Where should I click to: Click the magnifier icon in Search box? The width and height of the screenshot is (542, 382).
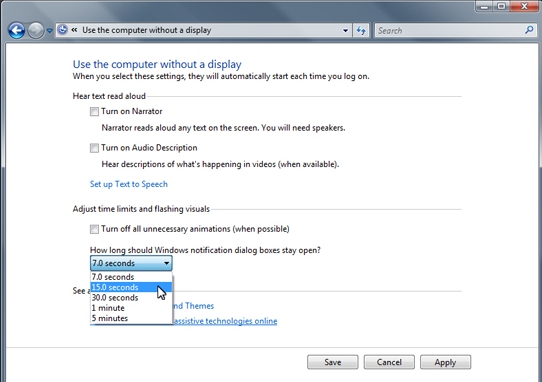coord(529,30)
